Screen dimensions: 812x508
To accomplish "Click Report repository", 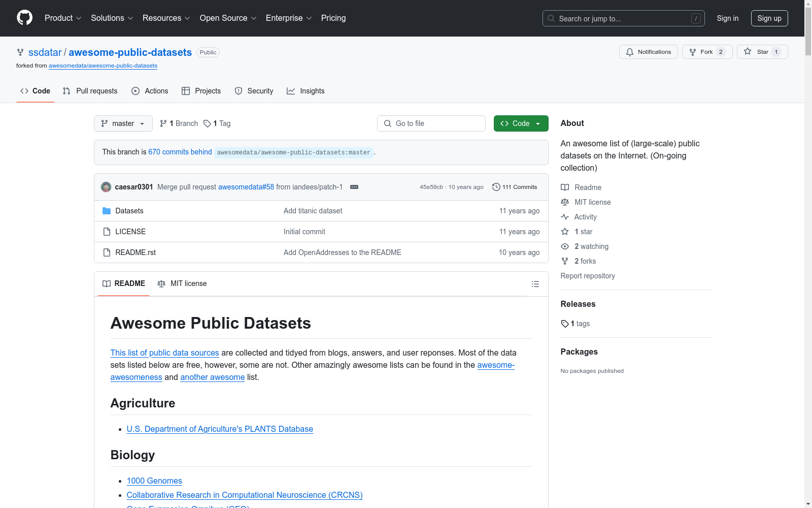I will (x=588, y=276).
